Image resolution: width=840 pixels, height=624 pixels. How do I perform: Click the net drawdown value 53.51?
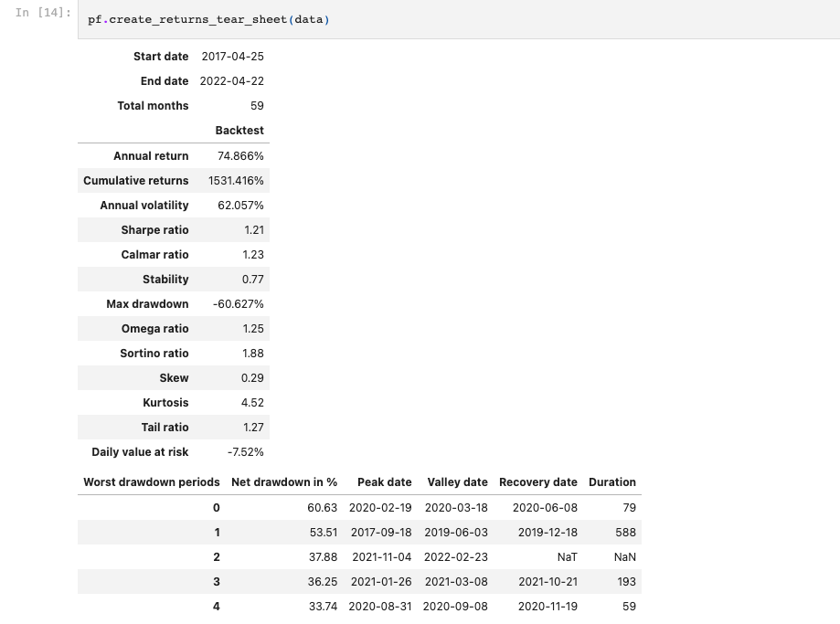(324, 532)
